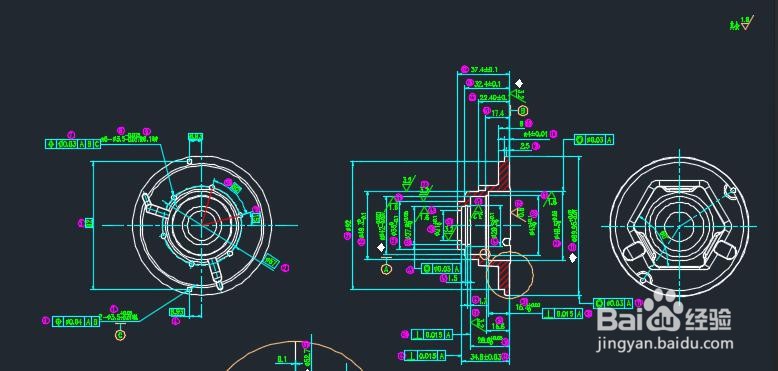
Task: Select the ⌀0.03 A B C tolerance frame
Action: click(73, 144)
